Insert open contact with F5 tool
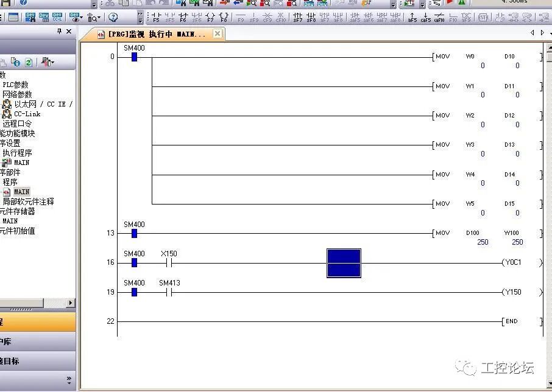 pos(157,17)
